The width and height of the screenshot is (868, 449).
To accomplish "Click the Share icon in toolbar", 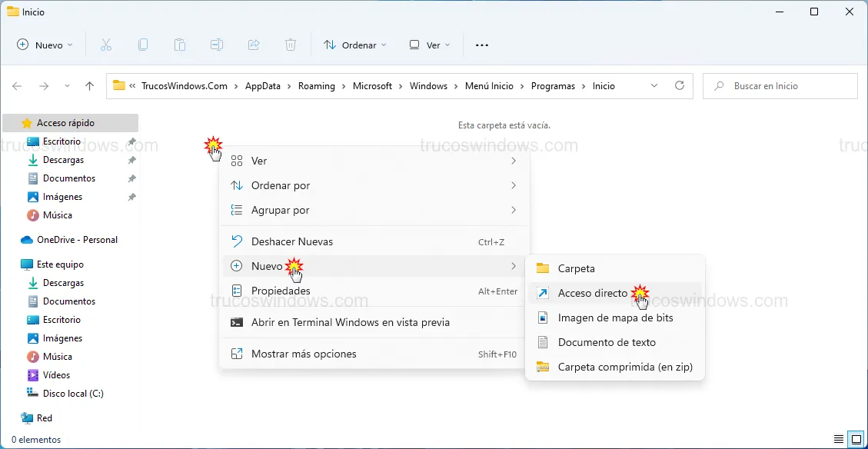I will click(x=254, y=45).
